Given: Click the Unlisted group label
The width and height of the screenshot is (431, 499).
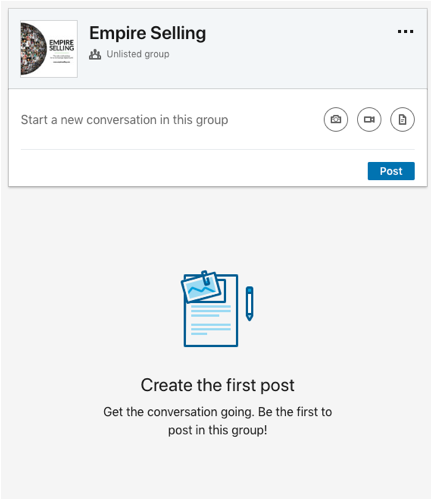Looking at the screenshot, I should (138, 54).
